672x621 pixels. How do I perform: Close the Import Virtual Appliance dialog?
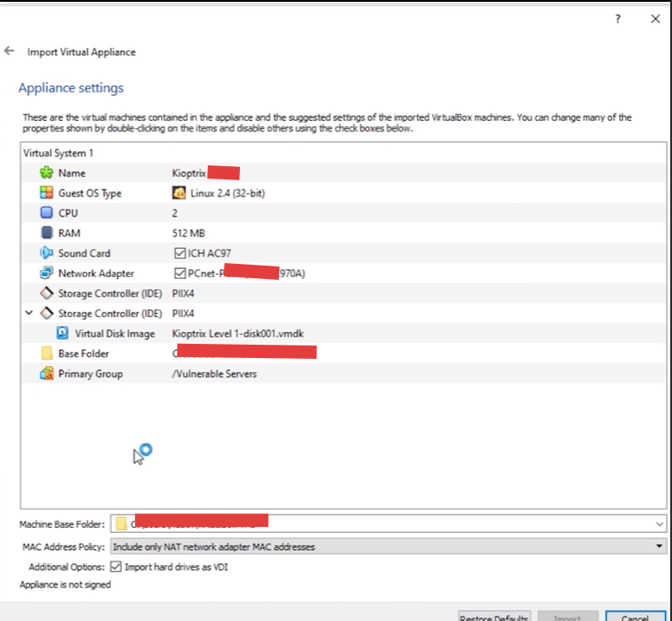pyautogui.click(x=655, y=19)
